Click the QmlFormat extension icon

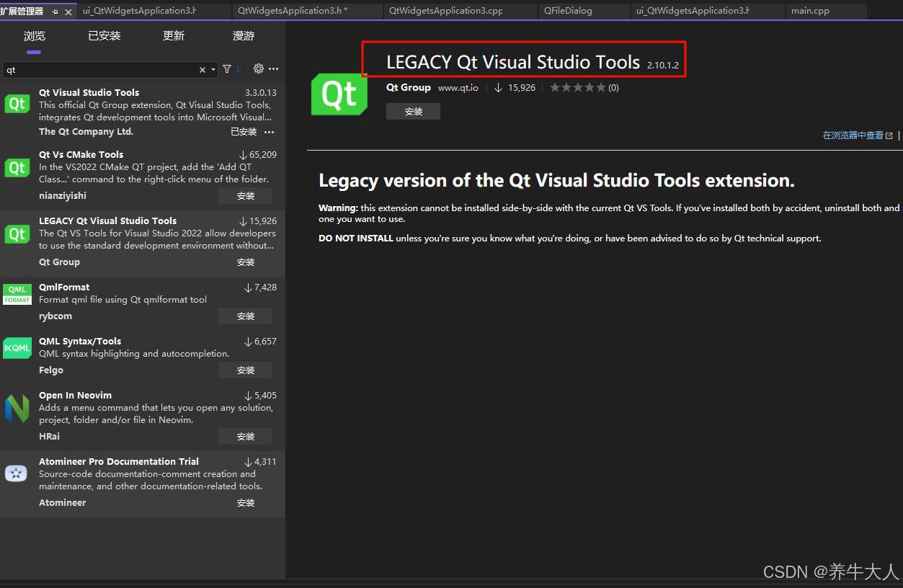click(x=17, y=295)
